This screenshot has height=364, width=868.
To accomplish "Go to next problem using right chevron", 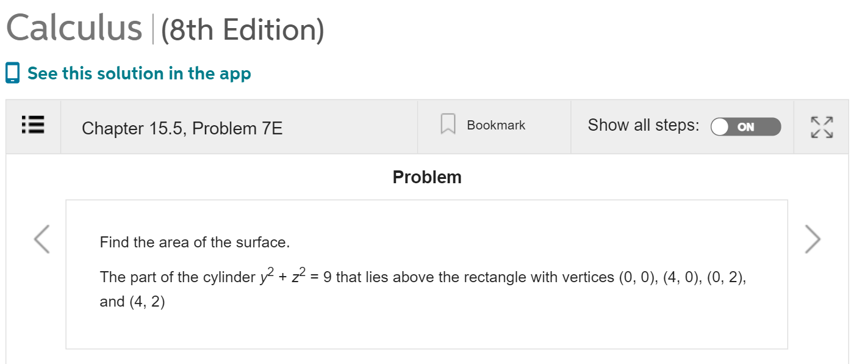I will click(812, 239).
